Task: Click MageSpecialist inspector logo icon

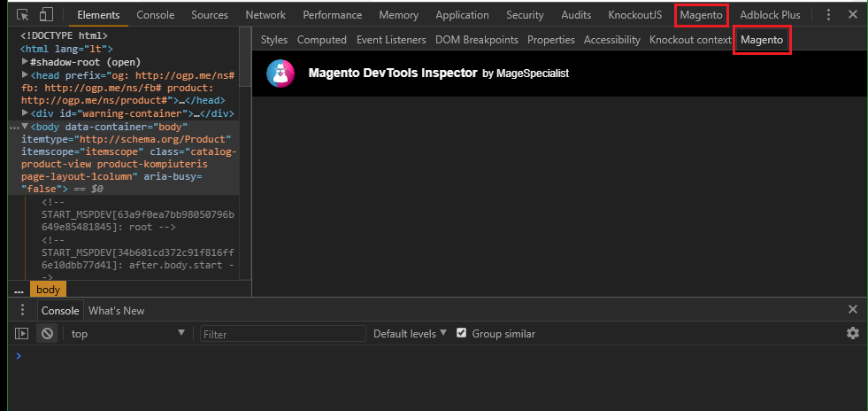Action: click(x=280, y=74)
